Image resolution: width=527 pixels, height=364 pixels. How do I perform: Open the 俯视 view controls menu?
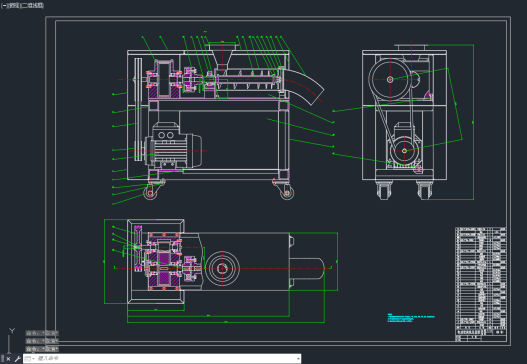pyautogui.click(x=14, y=6)
